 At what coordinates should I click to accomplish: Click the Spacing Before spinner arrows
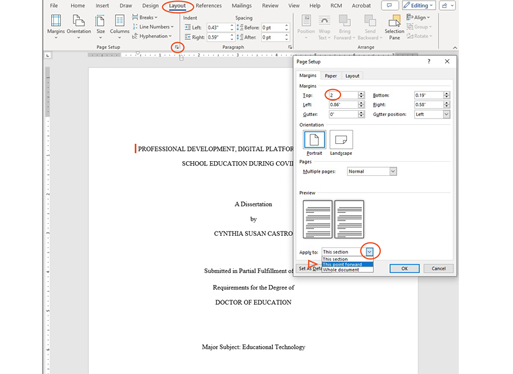click(x=286, y=27)
